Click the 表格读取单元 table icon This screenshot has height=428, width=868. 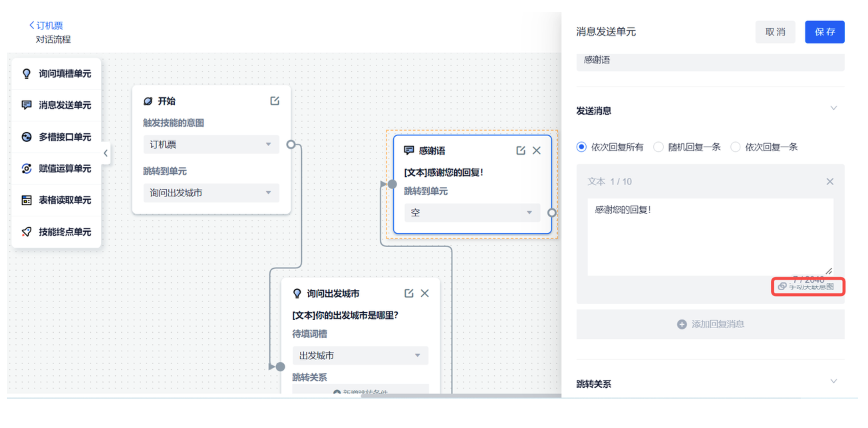click(26, 200)
